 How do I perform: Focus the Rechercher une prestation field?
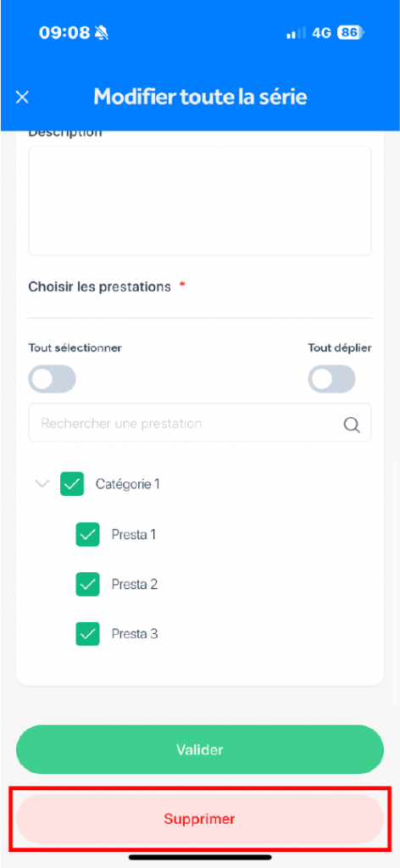(200, 424)
